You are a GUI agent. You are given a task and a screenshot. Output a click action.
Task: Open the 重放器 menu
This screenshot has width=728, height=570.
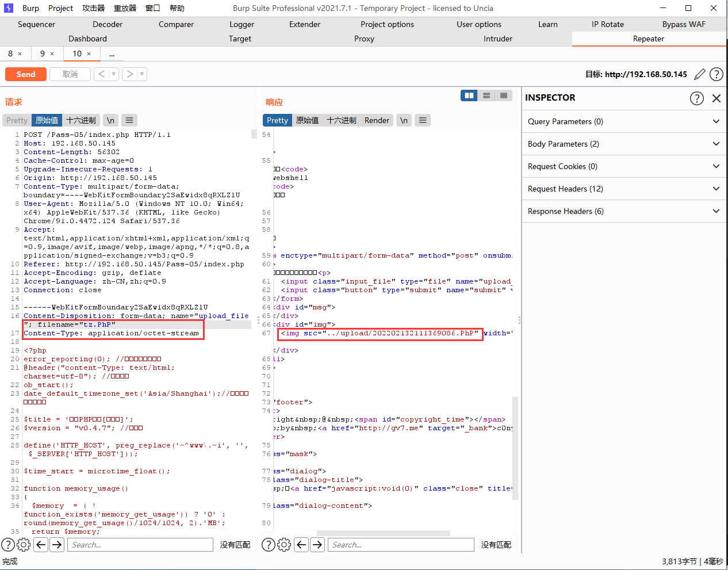click(125, 8)
